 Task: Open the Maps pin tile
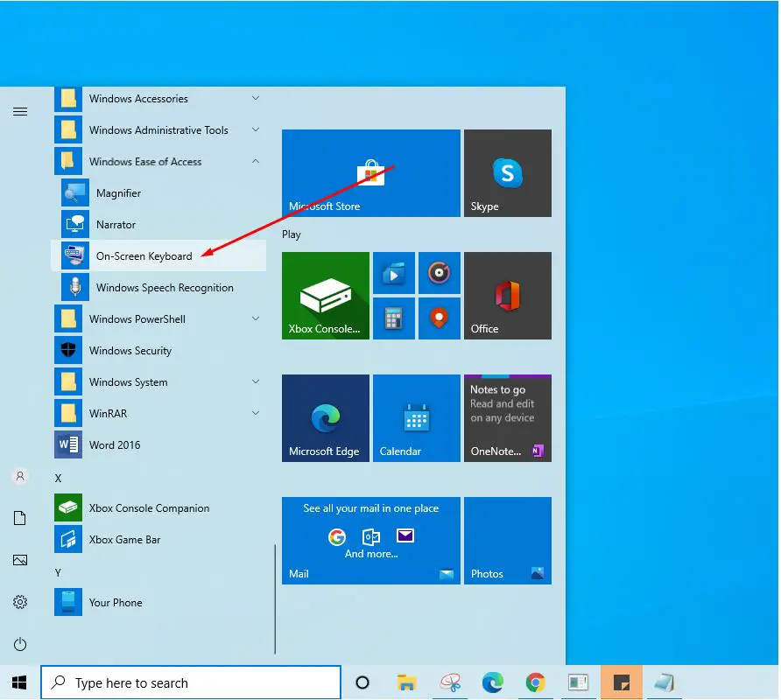tap(439, 318)
